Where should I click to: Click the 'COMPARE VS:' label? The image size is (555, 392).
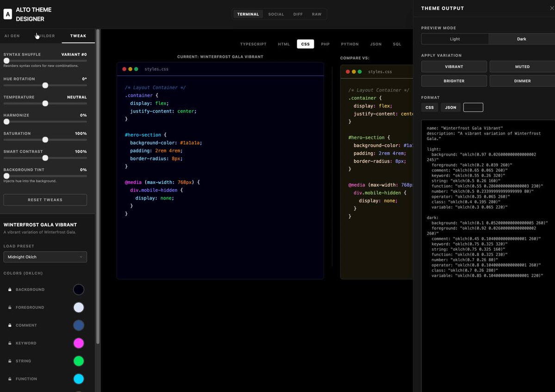(355, 58)
